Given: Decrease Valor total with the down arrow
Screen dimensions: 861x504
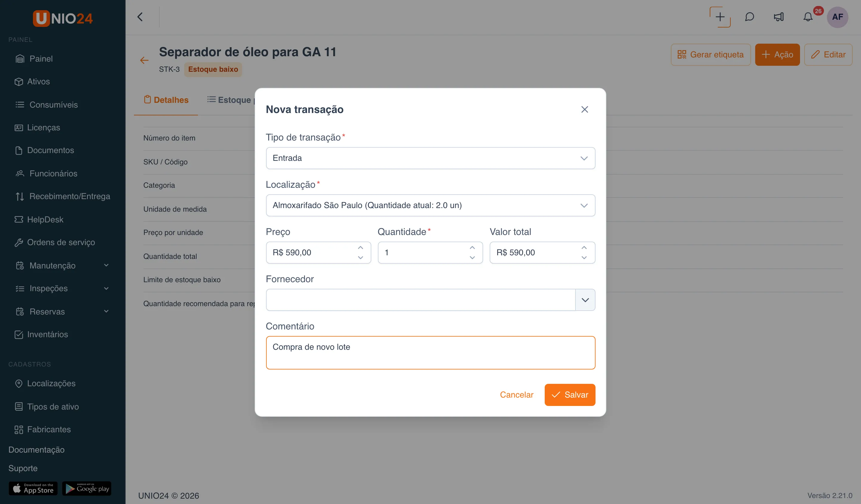Looking at the screenshot, I should point(584,258).
